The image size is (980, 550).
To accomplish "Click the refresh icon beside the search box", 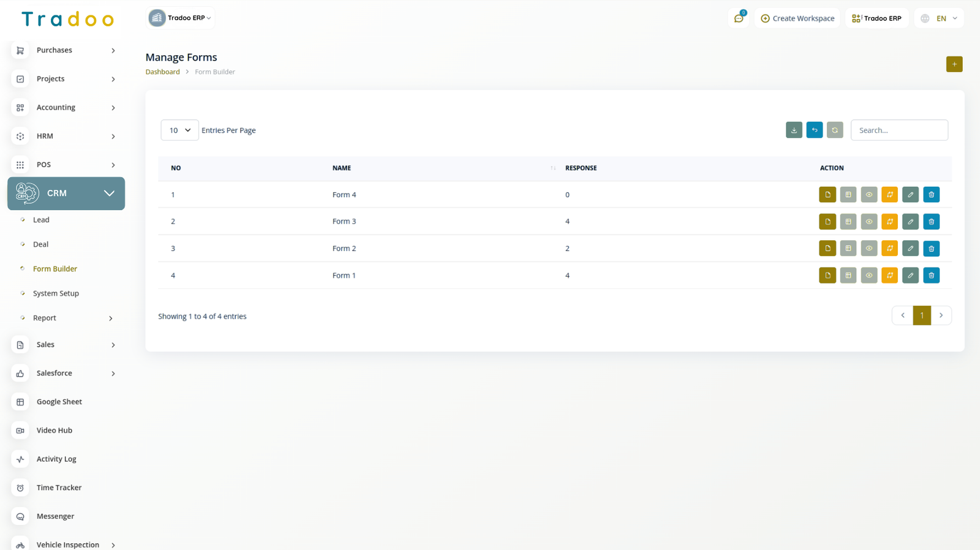I will [835, 130].
